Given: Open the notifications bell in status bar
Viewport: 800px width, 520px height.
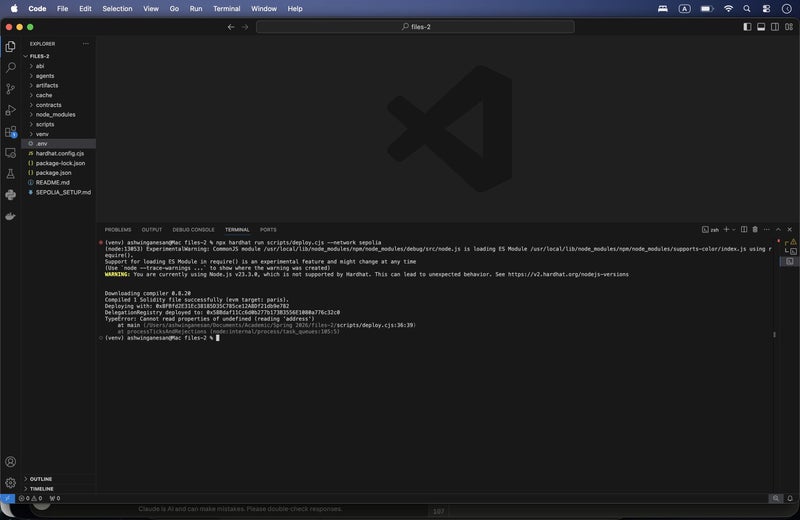Looking at the screenshot, I should [790, 499].
